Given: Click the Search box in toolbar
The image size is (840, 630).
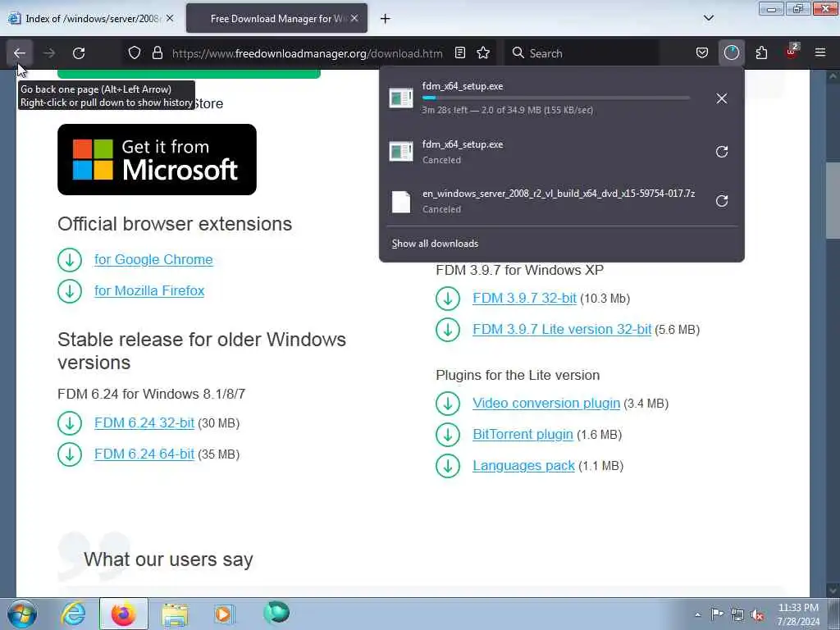Looking at the screenshot, I should (582, 53).
